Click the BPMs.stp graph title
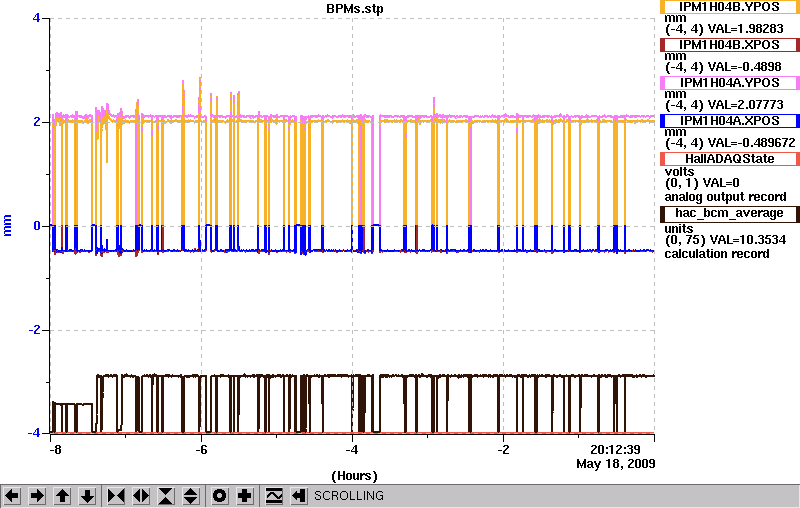 (x=355, y=9)
